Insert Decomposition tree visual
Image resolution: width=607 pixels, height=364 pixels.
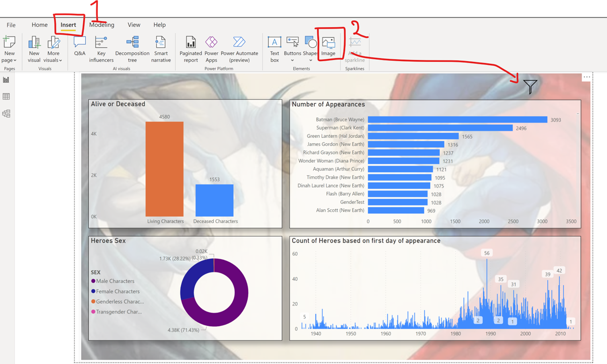[133, 49]
